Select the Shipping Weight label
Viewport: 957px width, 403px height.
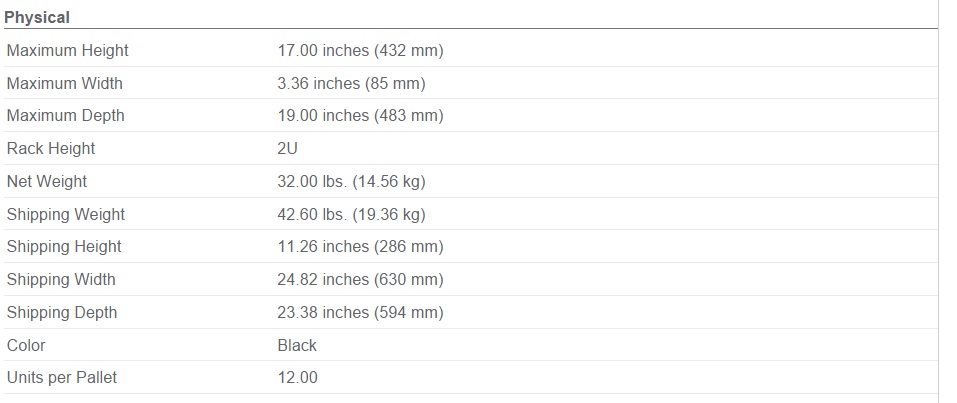65,214
